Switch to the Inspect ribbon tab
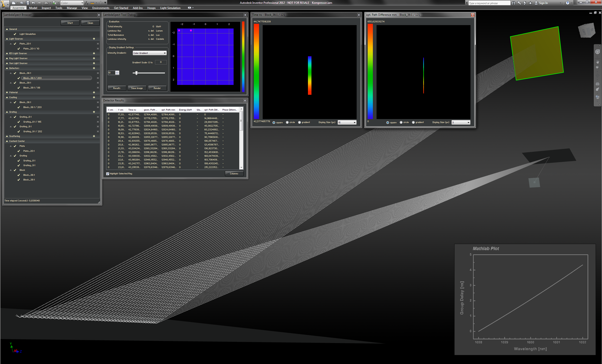Screen dimensions: 602x364 (x=46, y=8)
